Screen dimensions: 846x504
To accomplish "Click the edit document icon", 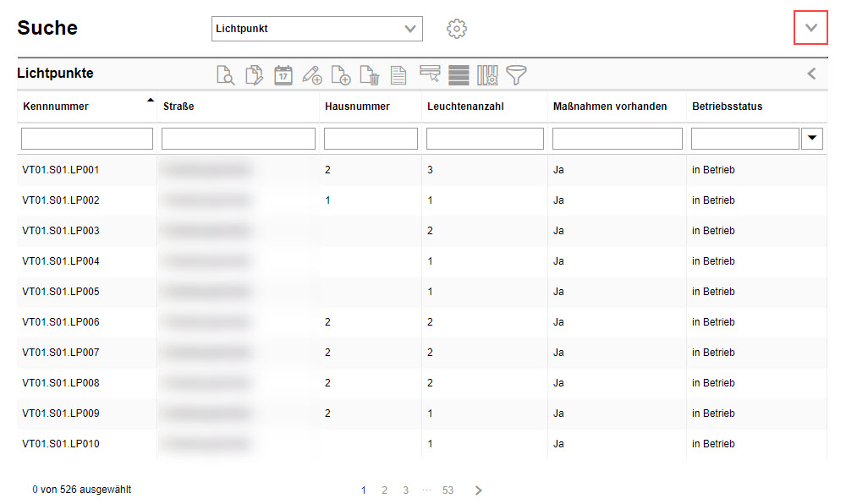I will (x=254, y=74).
